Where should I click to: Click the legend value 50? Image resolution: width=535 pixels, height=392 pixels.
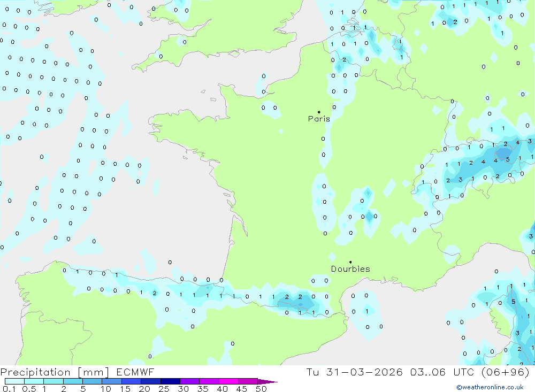[x=262, y=389]
